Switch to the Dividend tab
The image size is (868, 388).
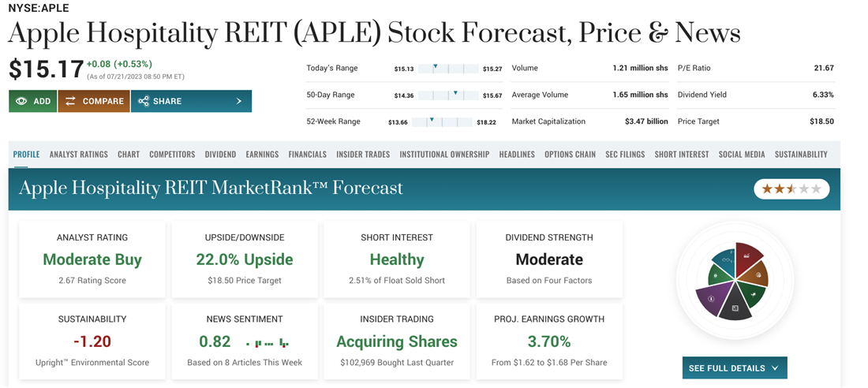(220, 155)
